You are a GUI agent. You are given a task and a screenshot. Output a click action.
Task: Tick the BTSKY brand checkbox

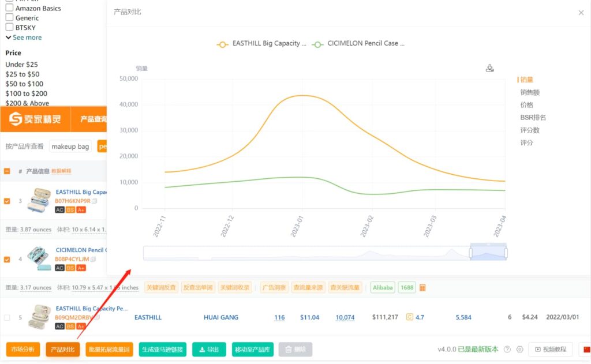click(x=9, y=27)
